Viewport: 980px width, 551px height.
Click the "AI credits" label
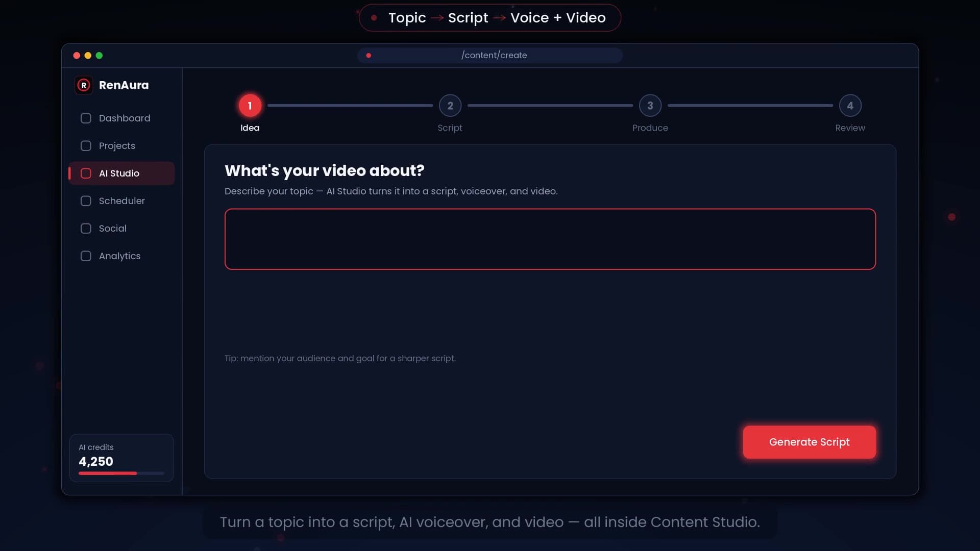[96, 447]
